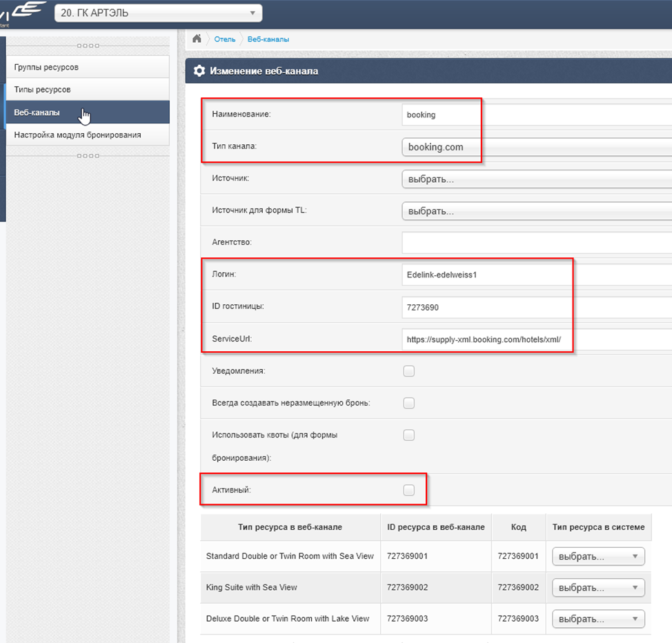The image size is (672, 643).
Task: Click the logo in top-left corner
Action: [x=22, y=12]
